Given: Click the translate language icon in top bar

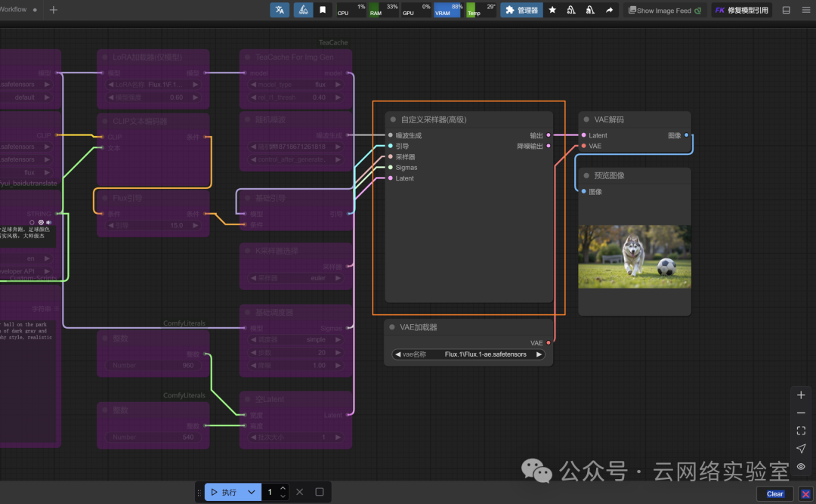Looking at the screenshot, I should click(x=280, y=10).
